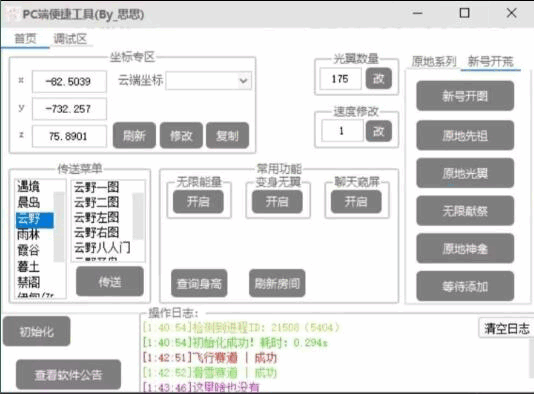Viewport: 534px width, 394px height.
Task: Enable 无限能量 with its 开启 button
Action: [x=198, y=202]
